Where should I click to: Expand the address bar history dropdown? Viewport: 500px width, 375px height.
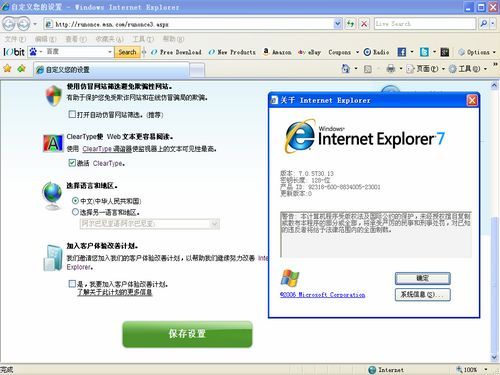[x=338, y=24]
